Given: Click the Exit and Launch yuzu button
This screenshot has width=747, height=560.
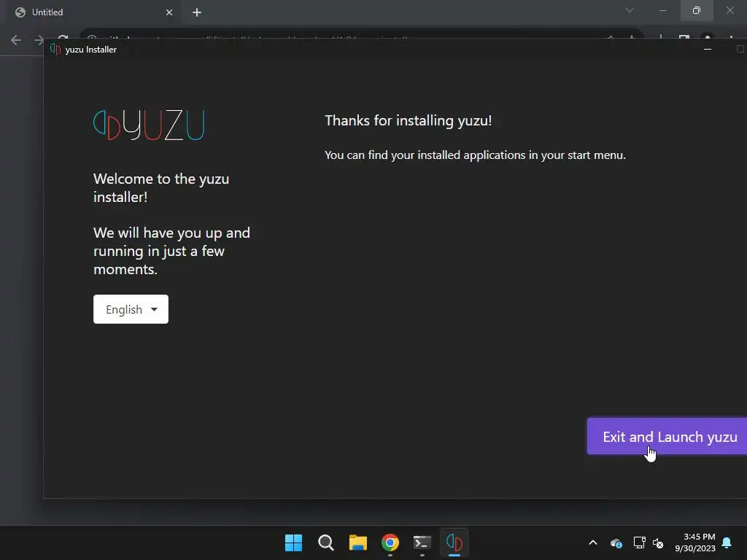Looking at the screenshot, I should coord(667,436).
